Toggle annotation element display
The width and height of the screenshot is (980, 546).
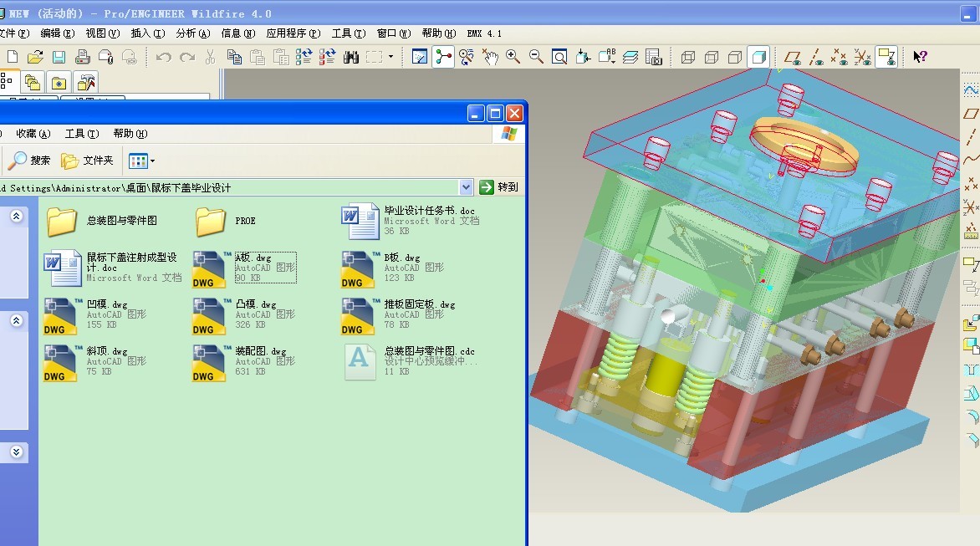click(x=887, y=57)
